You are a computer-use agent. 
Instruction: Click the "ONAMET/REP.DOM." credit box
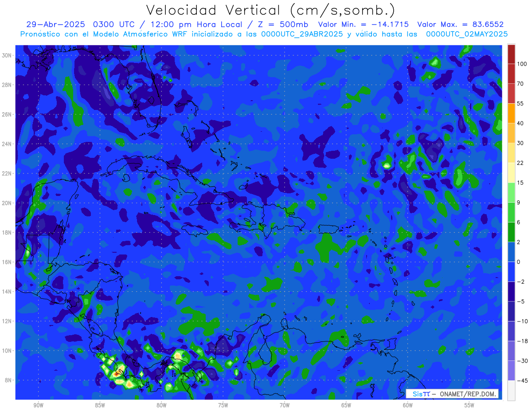click(x=452, y=394)
